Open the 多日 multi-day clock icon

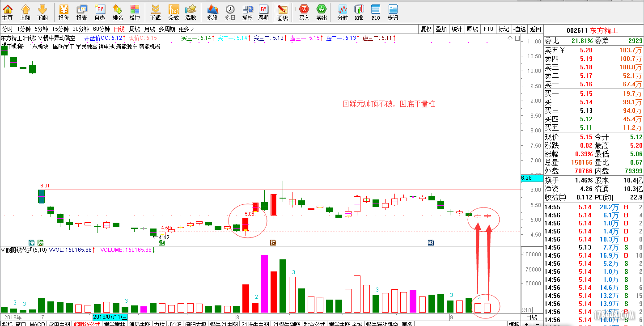230,12
